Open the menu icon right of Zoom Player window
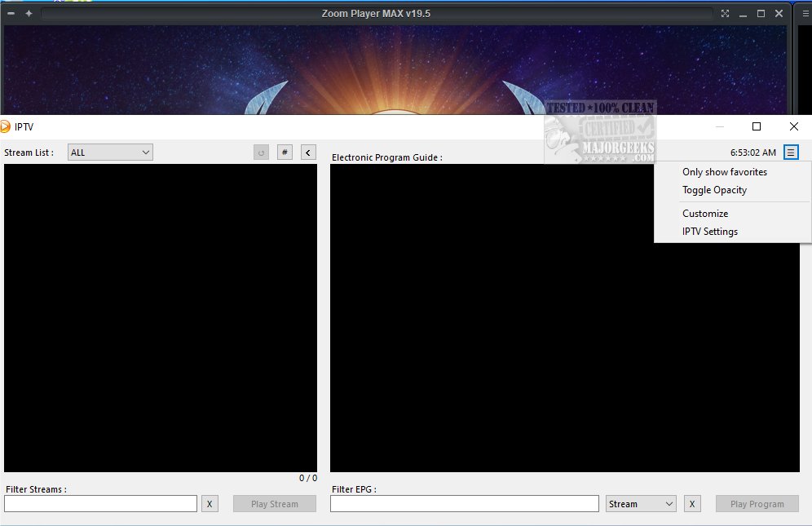The image size is (812, 526). [x=805, y=14]
